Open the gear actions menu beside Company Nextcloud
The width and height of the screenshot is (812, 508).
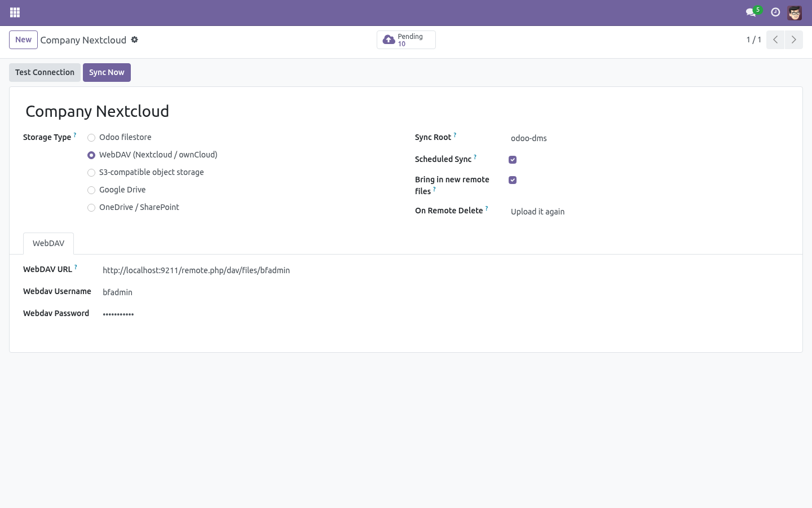tap(135, 40)
